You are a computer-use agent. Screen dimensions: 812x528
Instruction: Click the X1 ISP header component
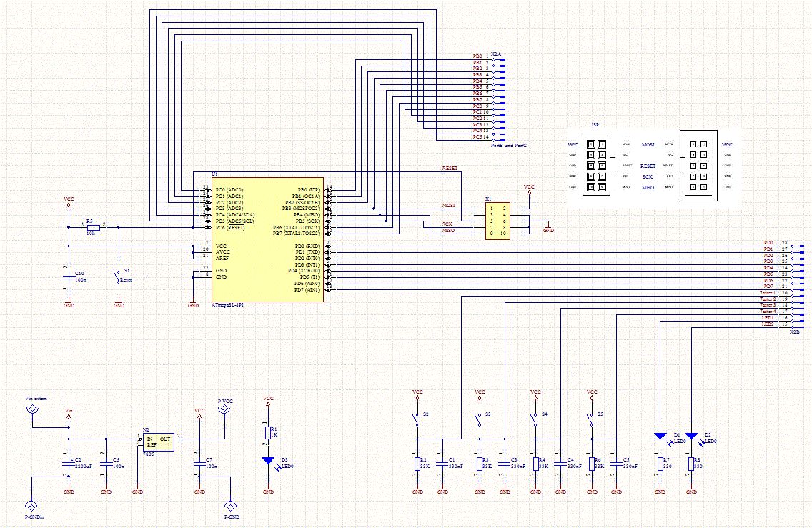tap(497, 221)
